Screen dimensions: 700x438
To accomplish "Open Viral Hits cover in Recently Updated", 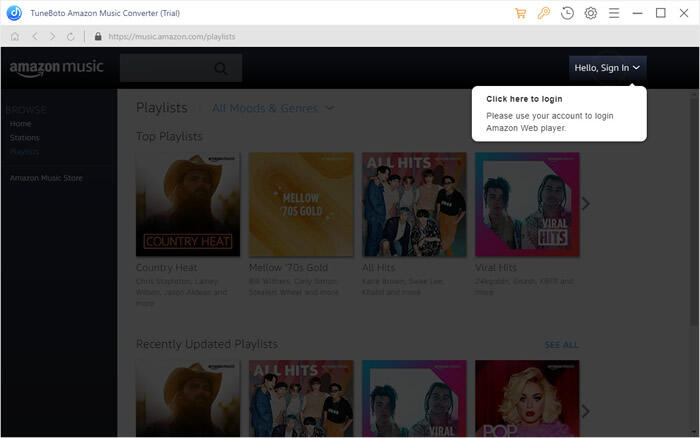I will [x=414, y=398].
